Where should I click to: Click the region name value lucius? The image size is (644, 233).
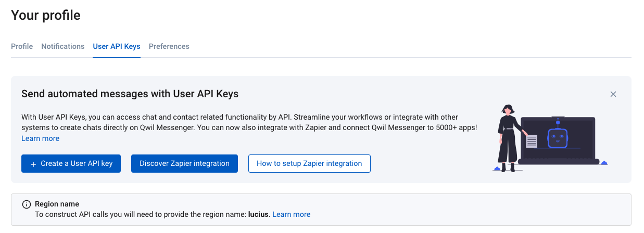click(x=259, y=214)
